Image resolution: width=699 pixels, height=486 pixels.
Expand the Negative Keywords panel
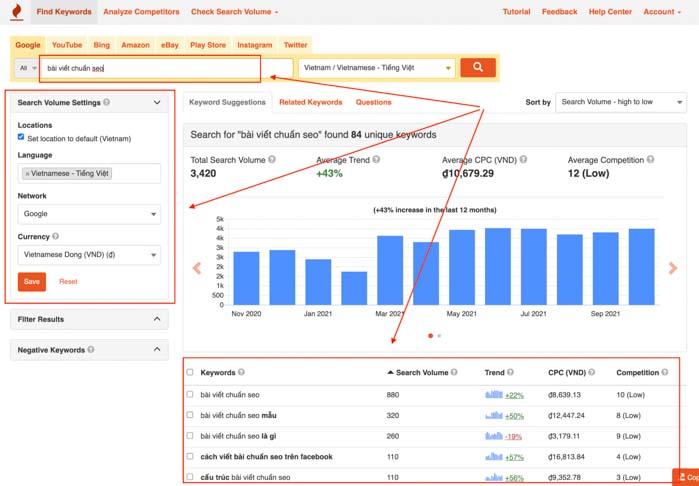coord(157,350)
